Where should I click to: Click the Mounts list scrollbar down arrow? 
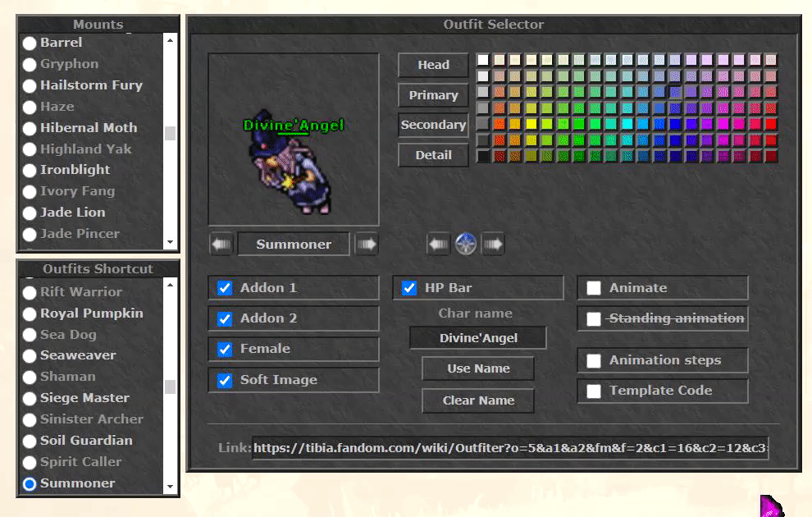click(x=171, y=243)
